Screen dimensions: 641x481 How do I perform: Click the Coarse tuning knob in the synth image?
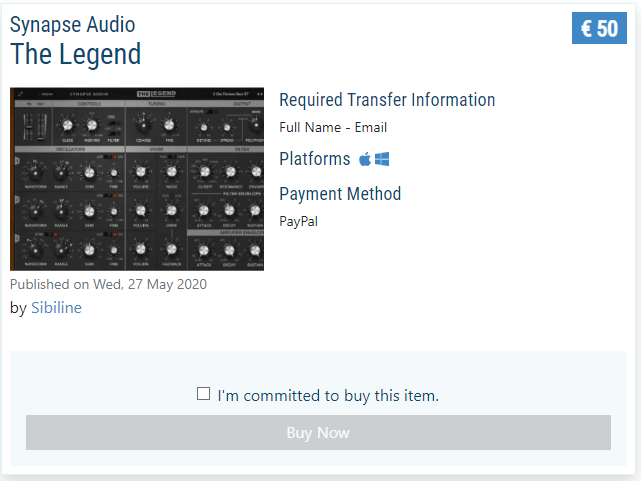[x=143, y=124]
